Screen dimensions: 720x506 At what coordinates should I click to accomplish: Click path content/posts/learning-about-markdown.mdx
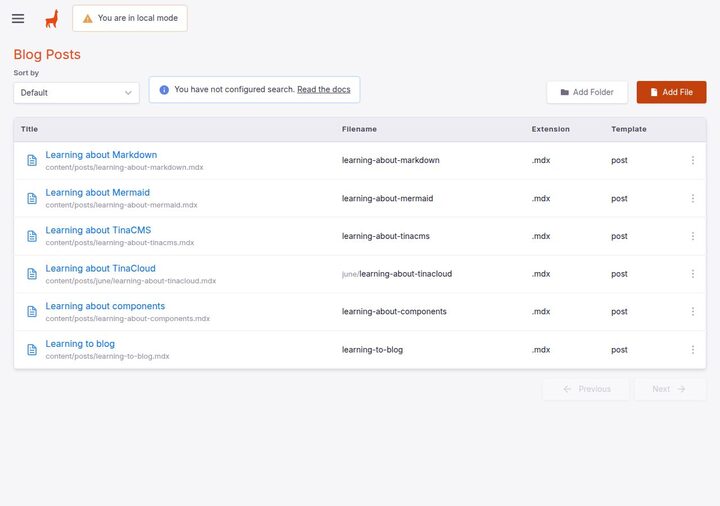(x=124, y=167)
